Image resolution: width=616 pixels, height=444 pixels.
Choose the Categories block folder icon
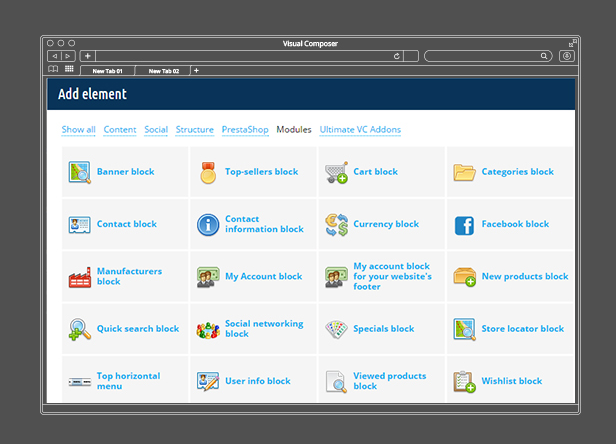click(464, 172)
